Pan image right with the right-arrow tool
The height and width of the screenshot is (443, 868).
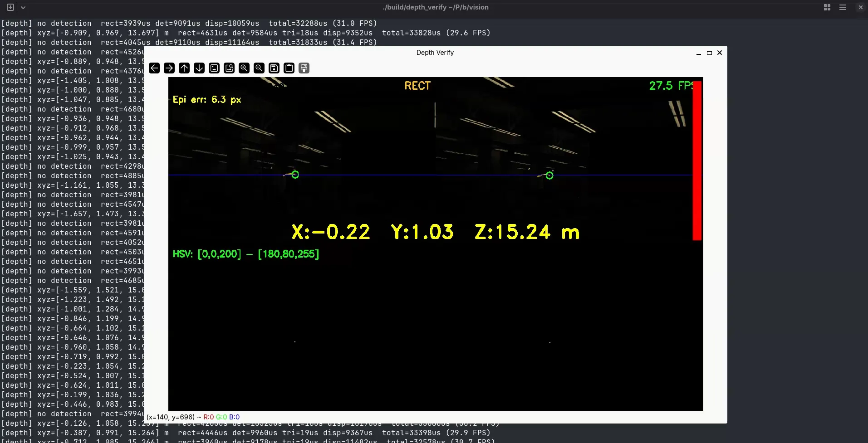(169, 68)
